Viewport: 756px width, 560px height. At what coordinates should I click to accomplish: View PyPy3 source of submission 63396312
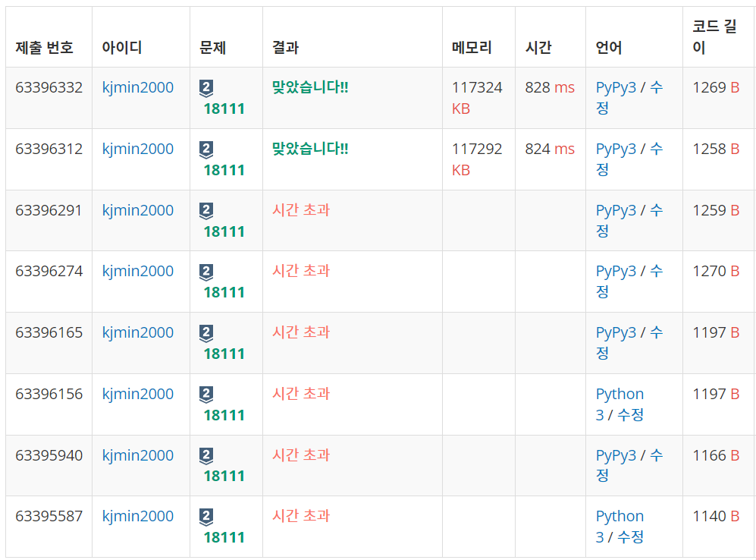(x=616, y=149)
